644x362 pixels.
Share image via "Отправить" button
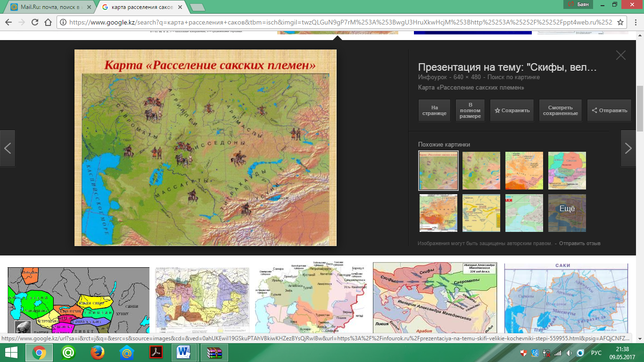tap(609, 110)
